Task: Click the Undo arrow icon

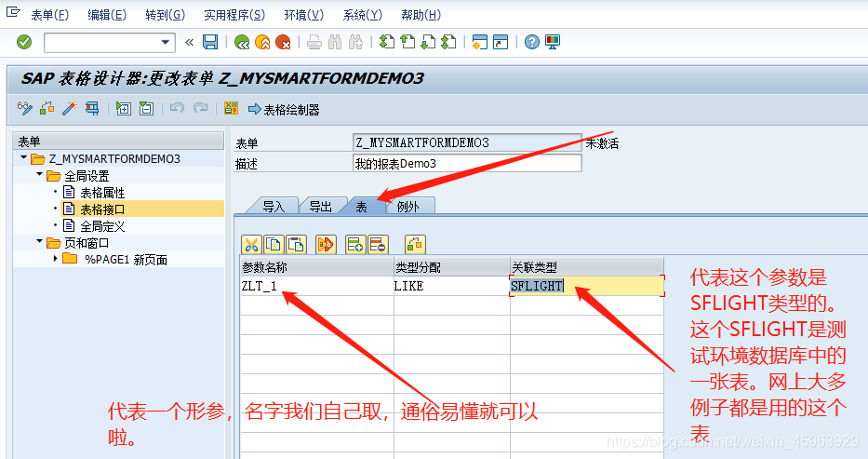Action: pyautogui.click(x=177, y=109)
